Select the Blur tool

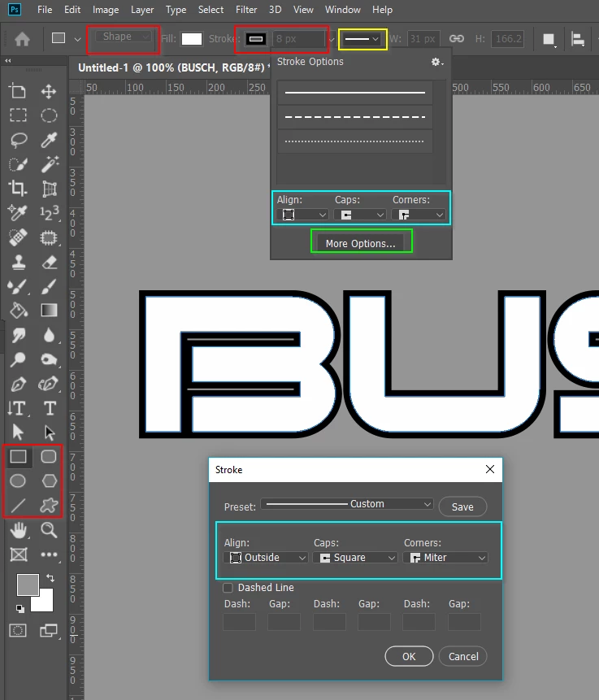[x=49, y=335]
